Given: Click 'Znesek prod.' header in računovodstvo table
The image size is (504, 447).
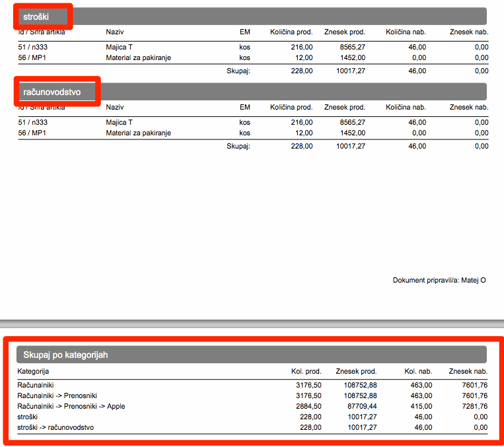Looking at the screenshot, I should (x=345, y=107).
